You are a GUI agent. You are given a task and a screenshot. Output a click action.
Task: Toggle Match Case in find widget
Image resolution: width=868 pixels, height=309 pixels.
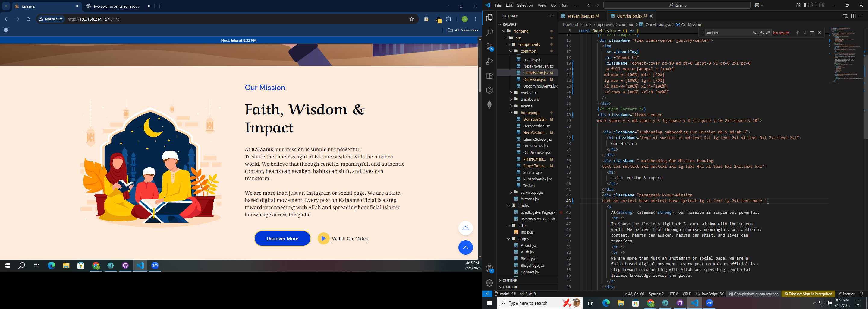click(754, 33)
